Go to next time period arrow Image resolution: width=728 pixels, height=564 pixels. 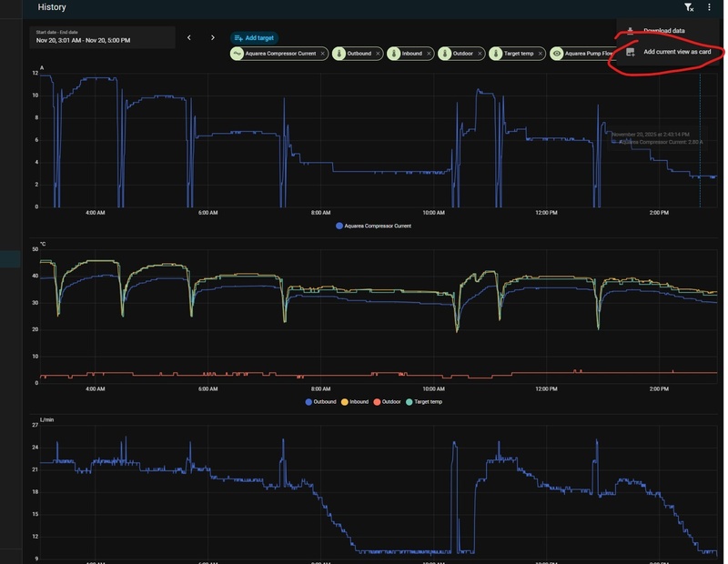[x=213, y=37]
